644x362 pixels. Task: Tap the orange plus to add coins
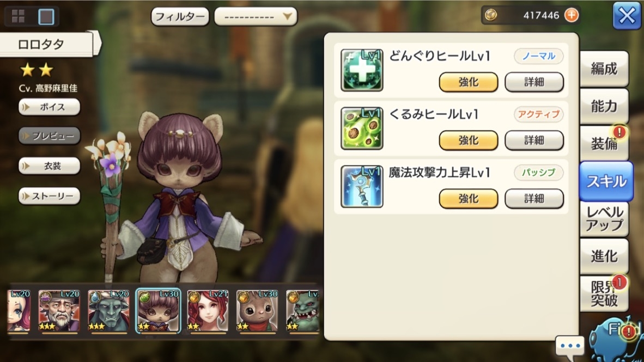pyautogui.click(x=572, y=15)
